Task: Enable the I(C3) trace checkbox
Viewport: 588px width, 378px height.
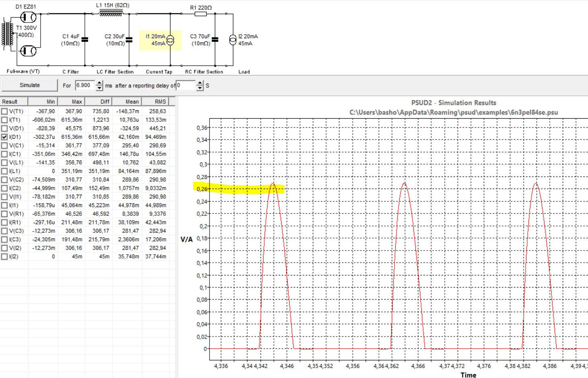Action: [x=4, y=240]
